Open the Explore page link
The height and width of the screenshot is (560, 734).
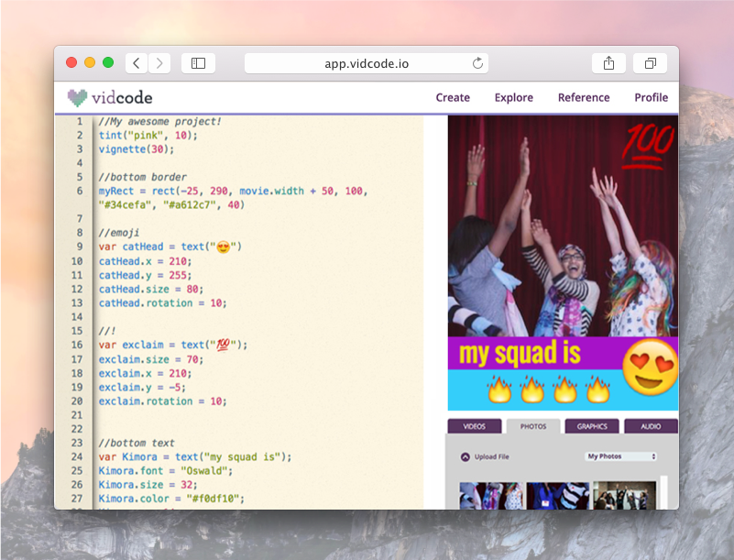tap(514, 97)
